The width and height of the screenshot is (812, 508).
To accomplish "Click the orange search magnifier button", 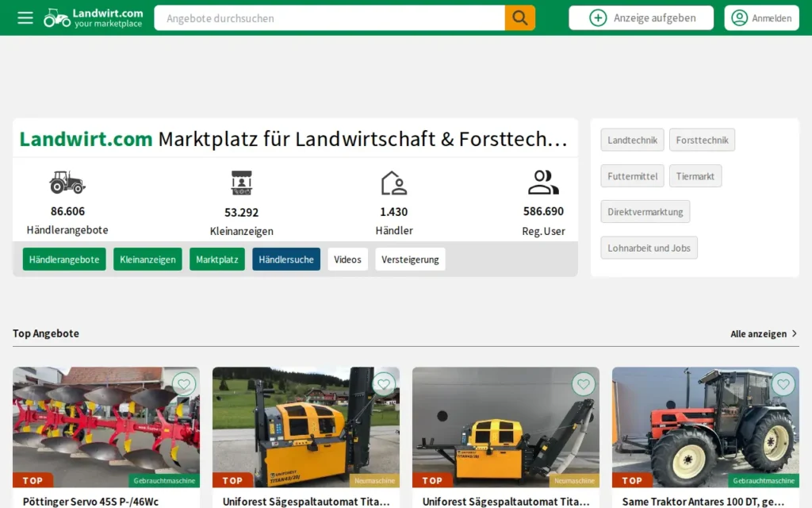I will pos(520,18).
